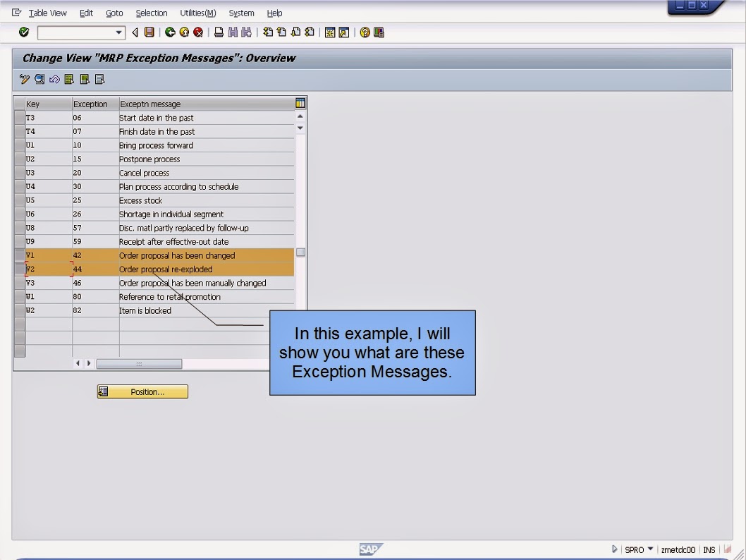Select row T4 using its row selector

20,131
